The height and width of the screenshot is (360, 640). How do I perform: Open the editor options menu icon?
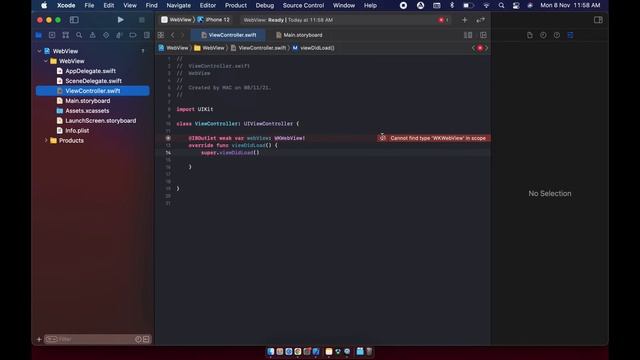(x=468, y=35)
